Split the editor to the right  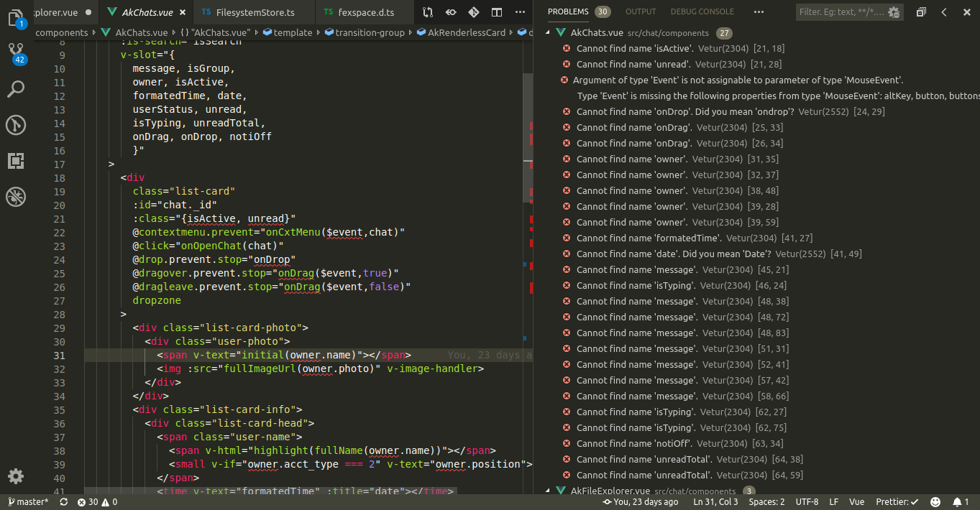coord(497,12)
